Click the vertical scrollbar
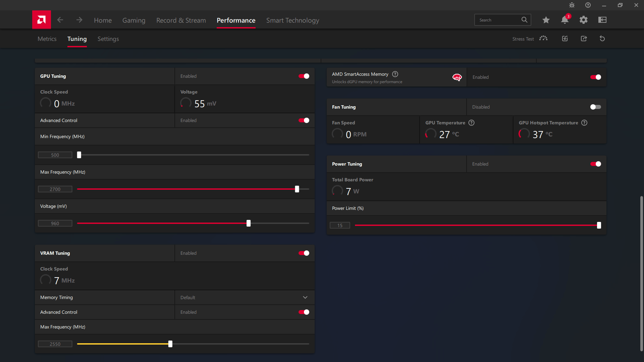Image resolution: width=644 pixels, height=362 pixels. click(x=642, y=273)
